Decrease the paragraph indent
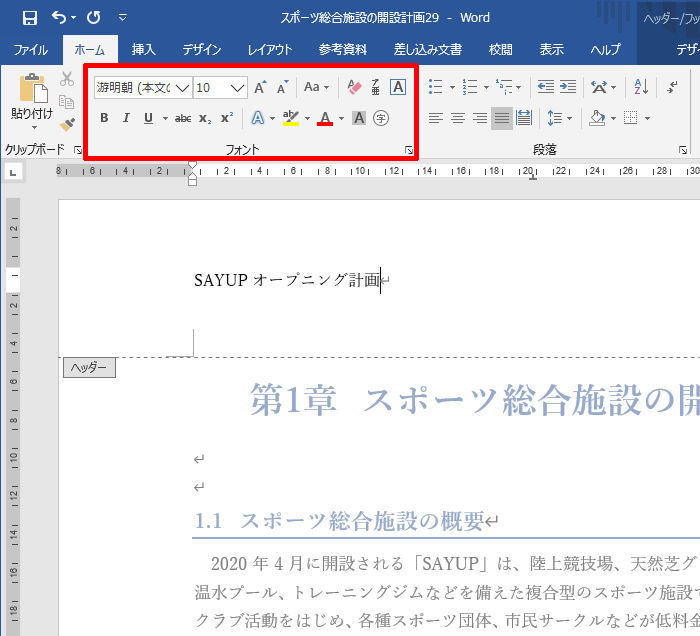 coord(546,87)
